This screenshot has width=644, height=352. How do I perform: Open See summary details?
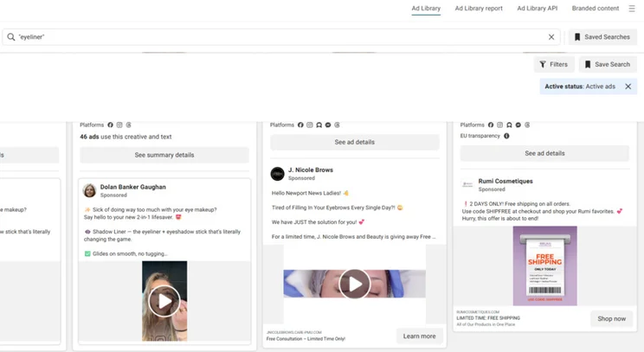coord(164,155)
